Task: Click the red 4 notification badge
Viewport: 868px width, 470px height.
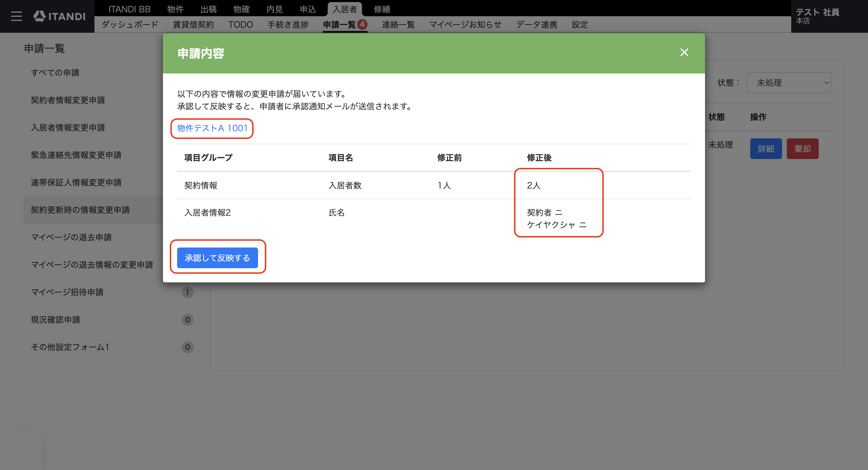Action: 362,24
